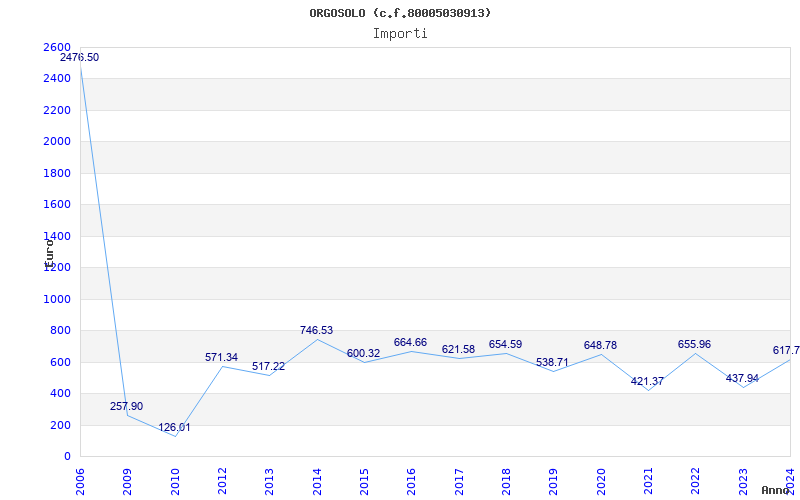The image size is (800, 500).
Task: Click the 200 y-axis tick label
Action: point(60,425)
